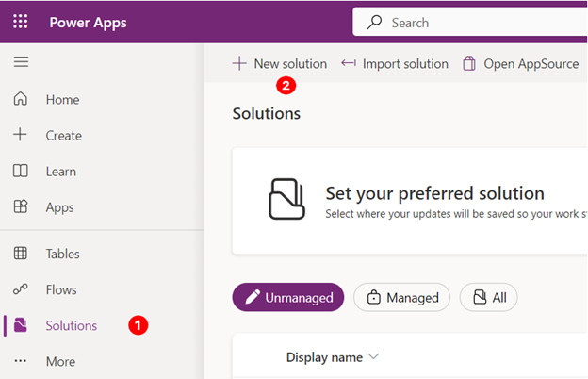
Task: Click New solution in the command bar
Action: (280, 63)
